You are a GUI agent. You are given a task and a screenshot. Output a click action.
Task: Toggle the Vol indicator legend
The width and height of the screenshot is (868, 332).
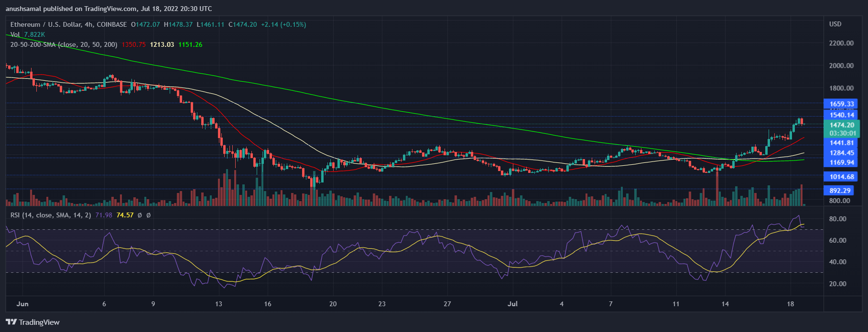pyautogui.click(x=15, y=34)
